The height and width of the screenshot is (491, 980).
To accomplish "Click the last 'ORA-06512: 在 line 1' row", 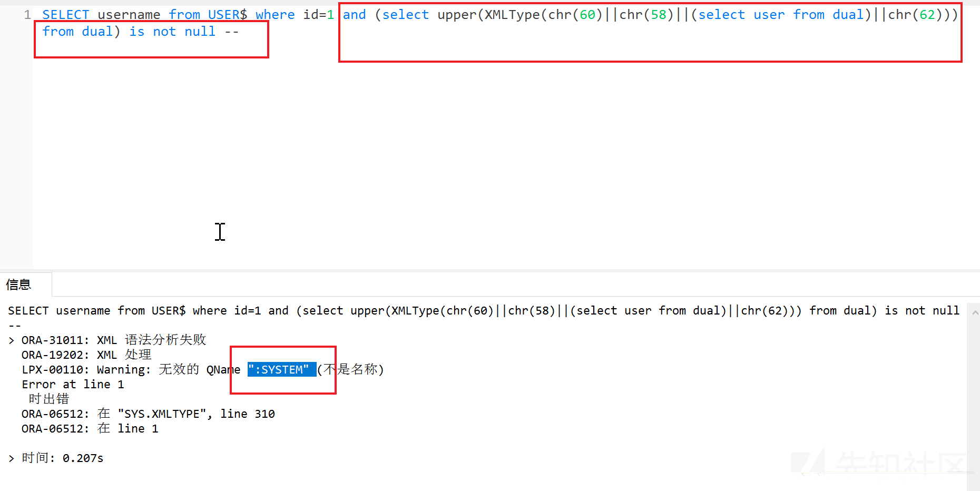I will coord(90,429).
